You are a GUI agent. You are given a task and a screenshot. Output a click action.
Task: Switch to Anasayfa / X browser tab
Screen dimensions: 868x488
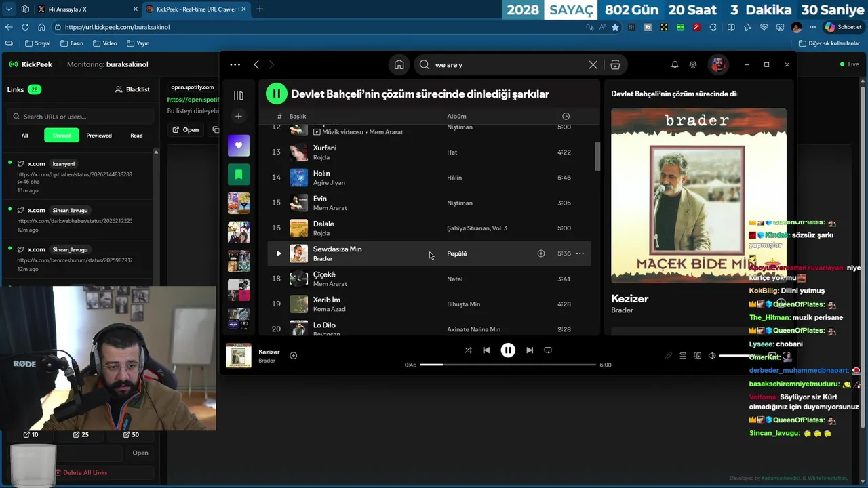click(88, 9)
